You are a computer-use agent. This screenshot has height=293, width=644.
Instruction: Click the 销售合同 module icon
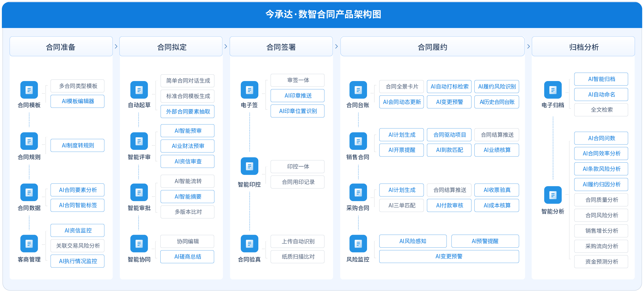pyautogui.click(x=358, y=141)
